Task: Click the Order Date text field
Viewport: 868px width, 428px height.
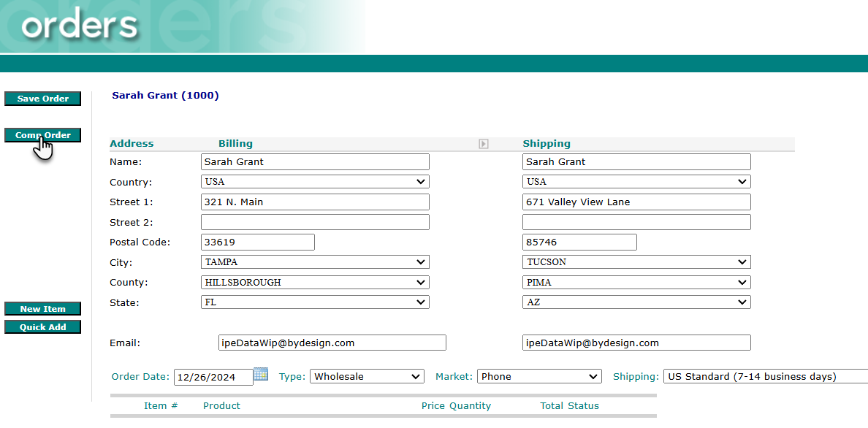Action: tap(213, 378)
